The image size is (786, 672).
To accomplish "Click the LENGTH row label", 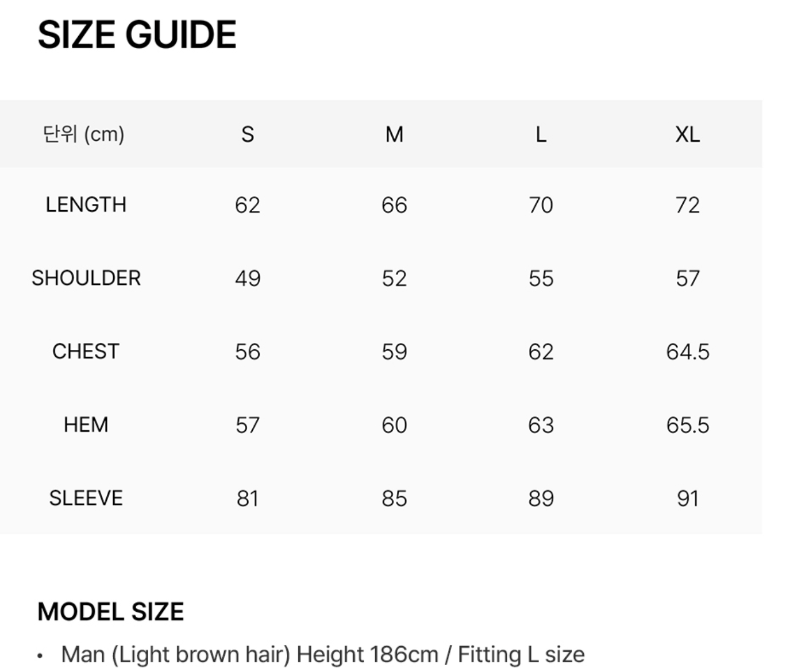I will pos(86,205).
